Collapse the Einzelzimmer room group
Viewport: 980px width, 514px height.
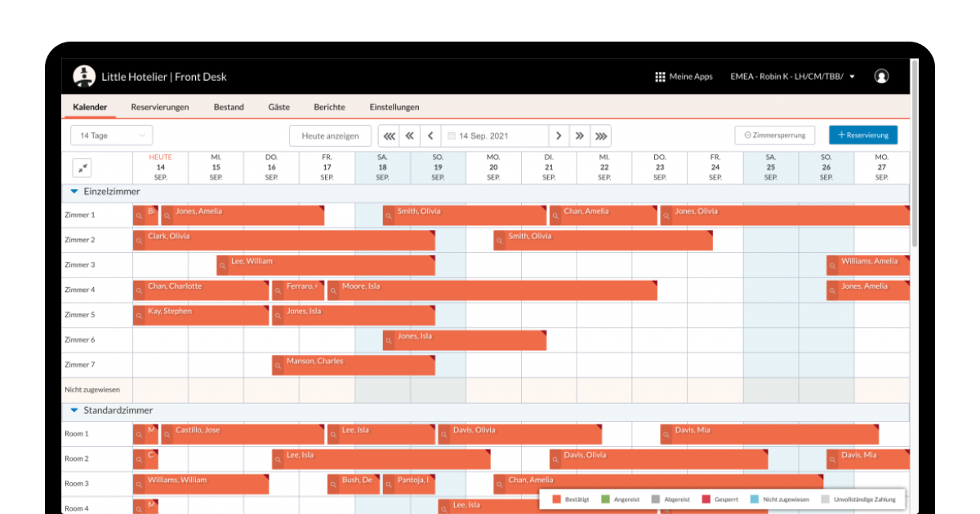click(x=74, y=192)
